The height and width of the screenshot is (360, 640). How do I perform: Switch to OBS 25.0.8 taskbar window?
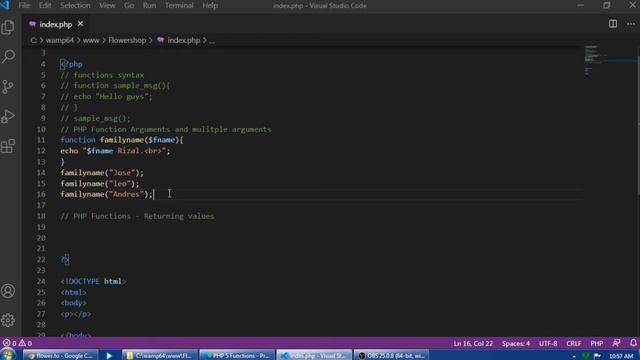click(391, 356)
